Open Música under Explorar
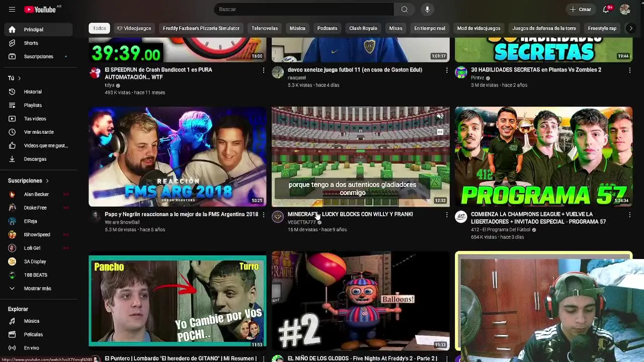Image resolution: width=644 pixels, height=362 pixels. tap(38, 321)
